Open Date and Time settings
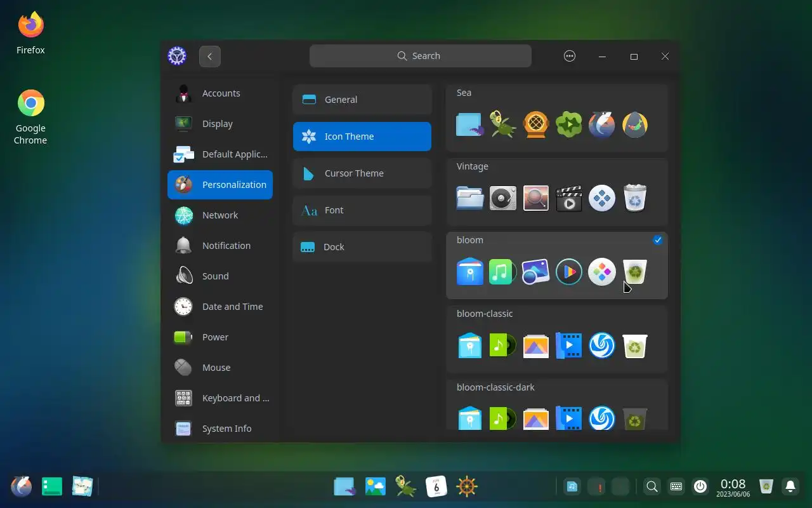Viewport: 812px width, 508px height. click(x=220, y=307)
